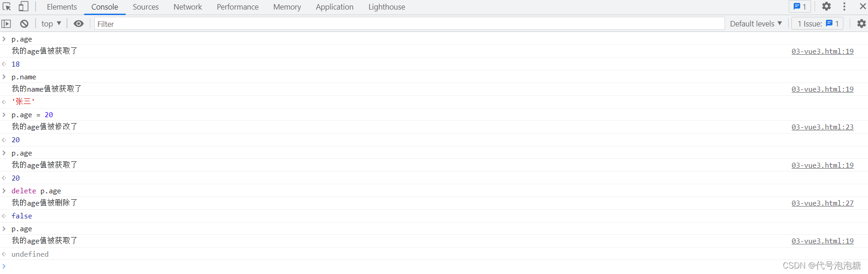Open the three-dot customize DevTools menu
The image size is (868, 274).
pos(844,7)
